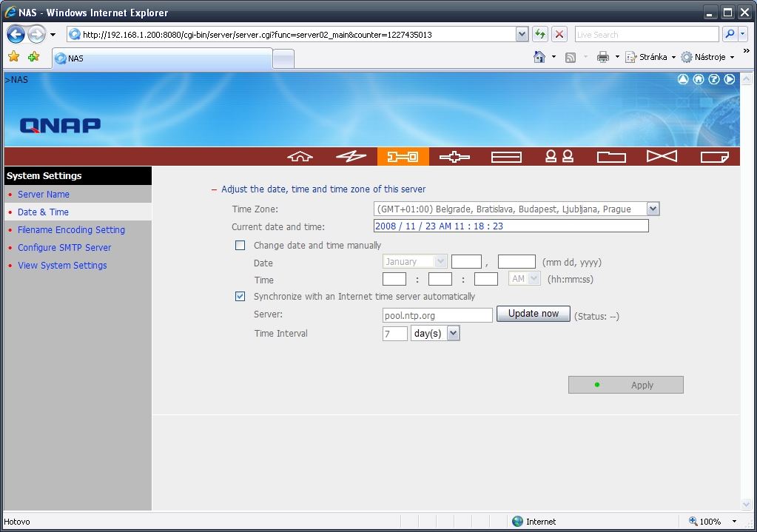Open a new blank browser tab
This screenshot has height=532, width=757.
pos(283,59)
